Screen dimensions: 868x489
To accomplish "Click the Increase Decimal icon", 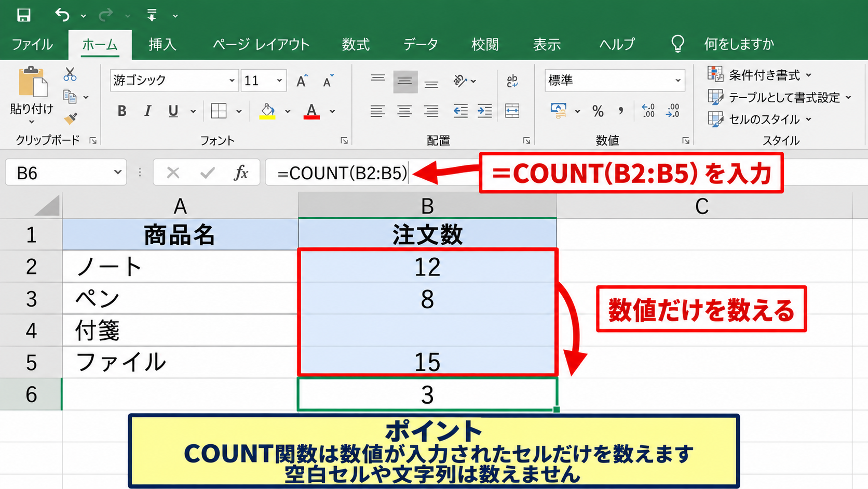I will (x=648, y=110).
